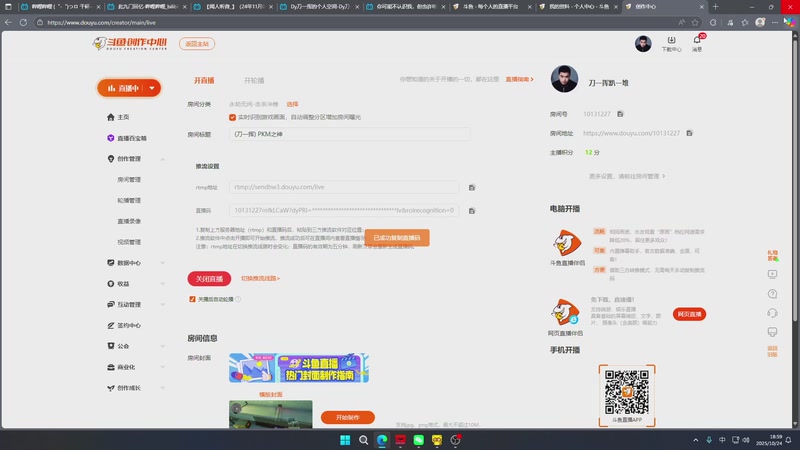Open the feedback monitor icon in float bar
This screenshot has width=800, height=450.
pos(772,332)
